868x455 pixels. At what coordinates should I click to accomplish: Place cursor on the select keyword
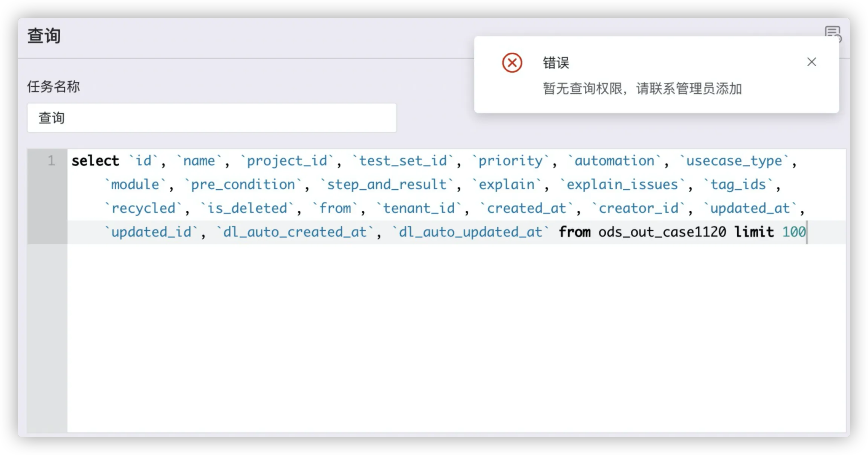[x=95, y=161]
